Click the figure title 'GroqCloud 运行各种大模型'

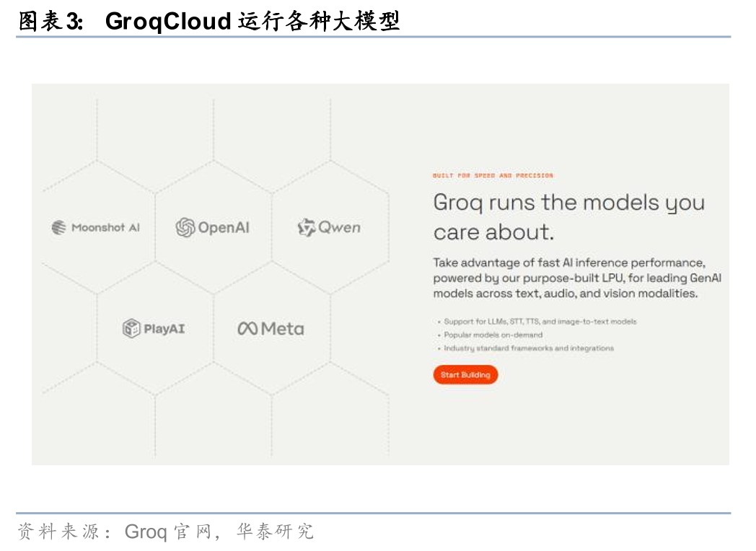pos(252,22)
